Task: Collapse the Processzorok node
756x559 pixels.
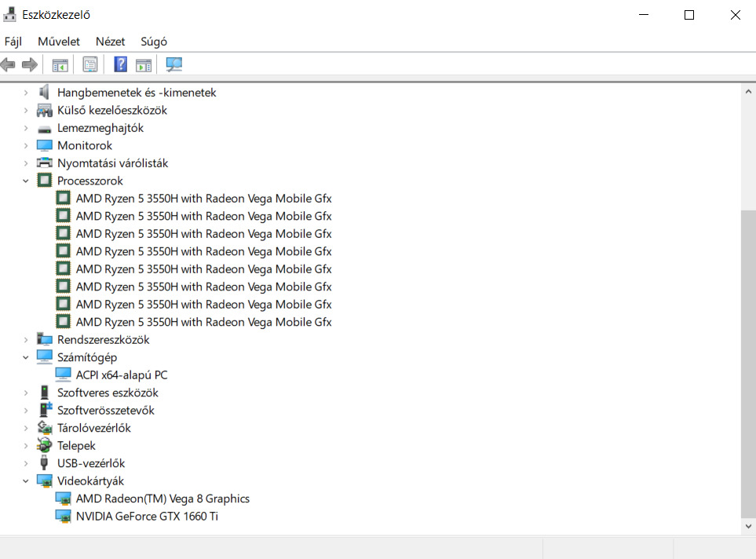Action: click(x=26, y=181)
